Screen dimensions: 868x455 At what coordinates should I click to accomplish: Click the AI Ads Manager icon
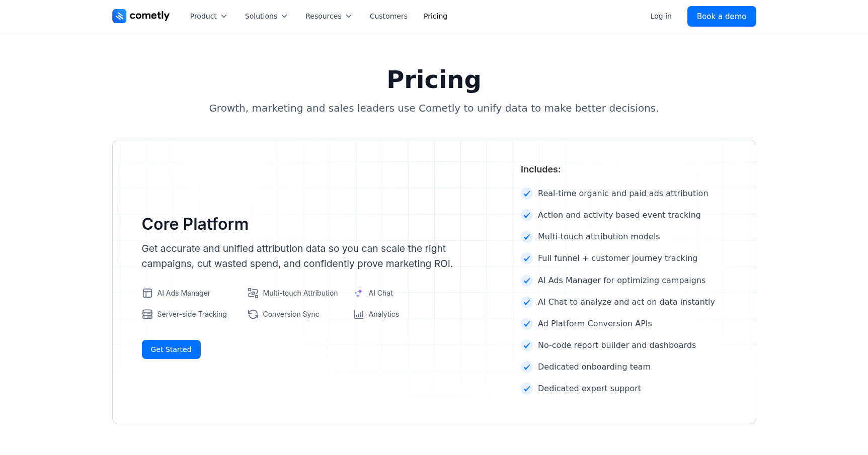(x=147, y=293)
